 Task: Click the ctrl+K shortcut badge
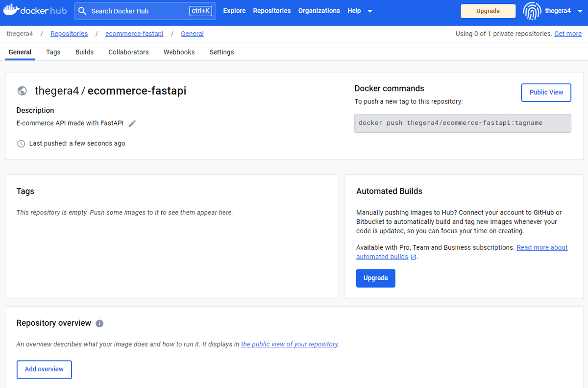(x=200, y=11)
